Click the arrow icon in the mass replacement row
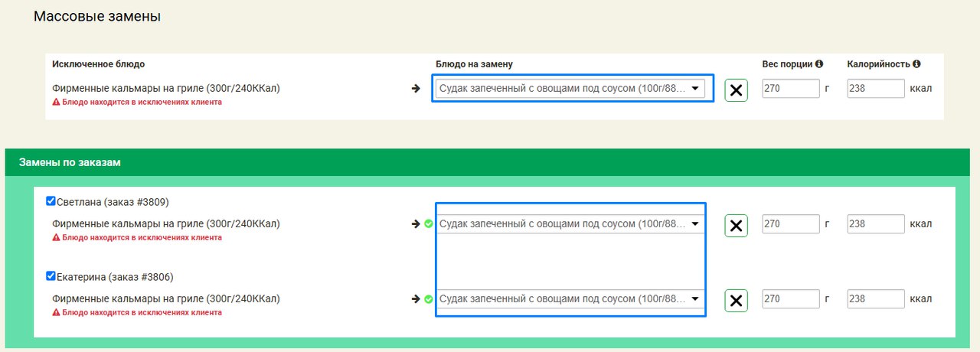 (416, 88)
